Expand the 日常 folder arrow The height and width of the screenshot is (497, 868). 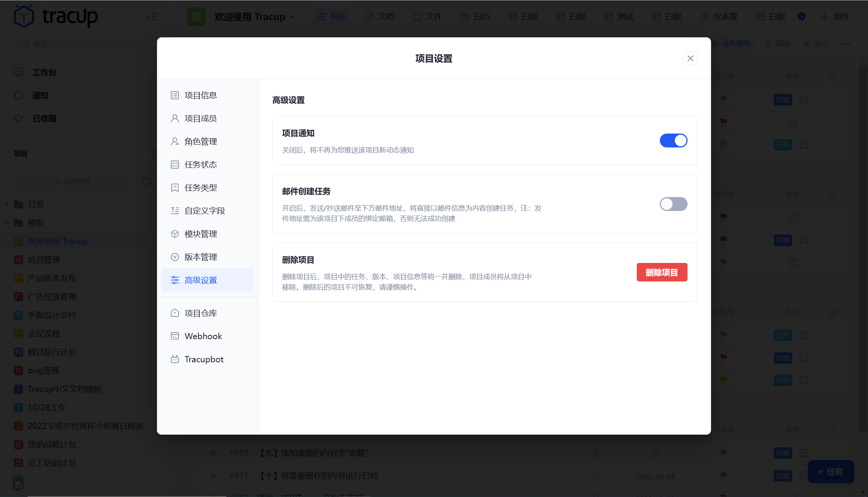(7, 204)
